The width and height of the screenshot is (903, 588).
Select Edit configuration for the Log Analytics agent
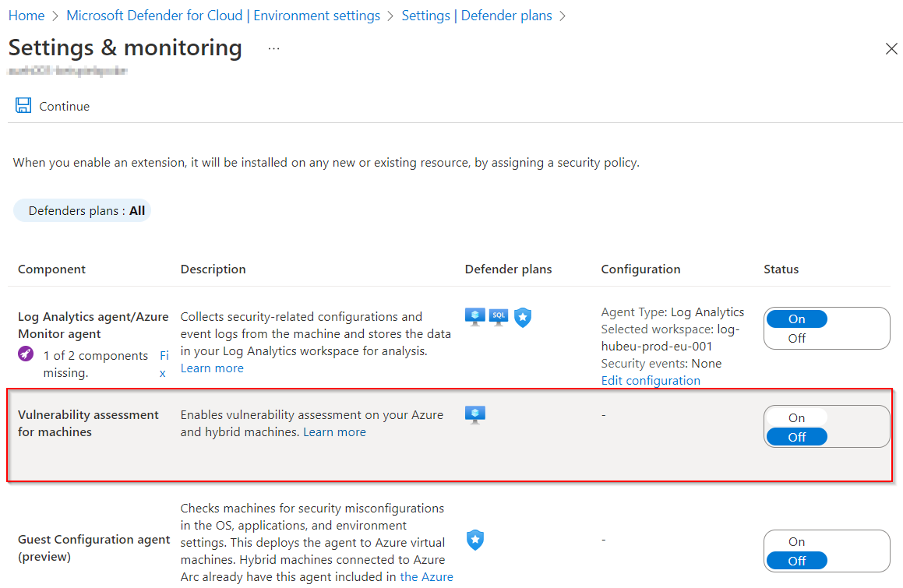pos(650,380)
